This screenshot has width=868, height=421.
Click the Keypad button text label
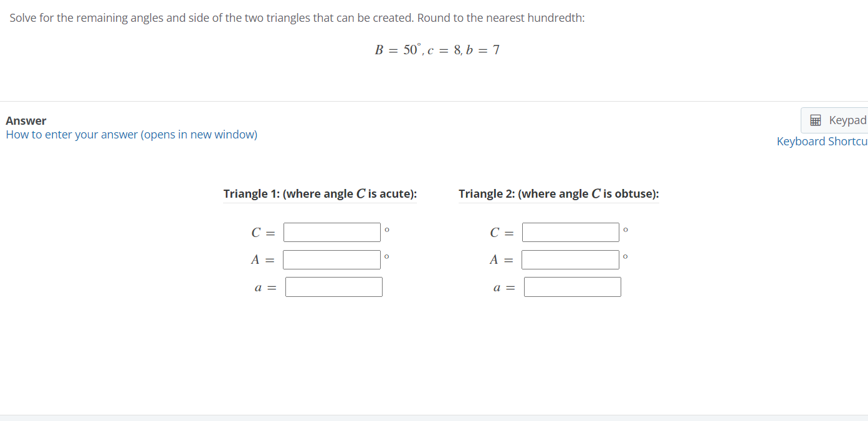click(845, 120)
